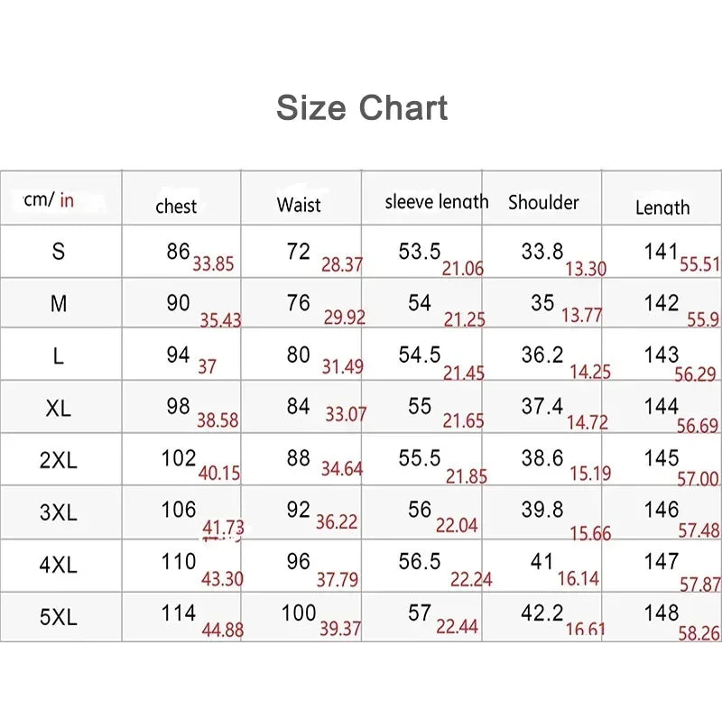Screen dimensions: 722x728
Task: Select the S size row label
Action: pyautogui.click(x=59, y=252)
